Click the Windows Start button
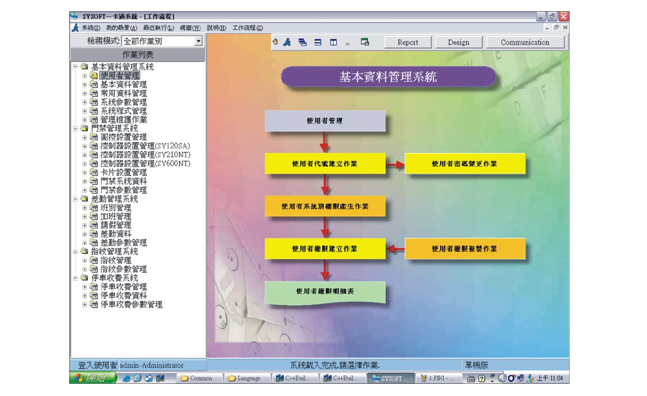Viewport: 647px width, 396px height. pos(93,378)
